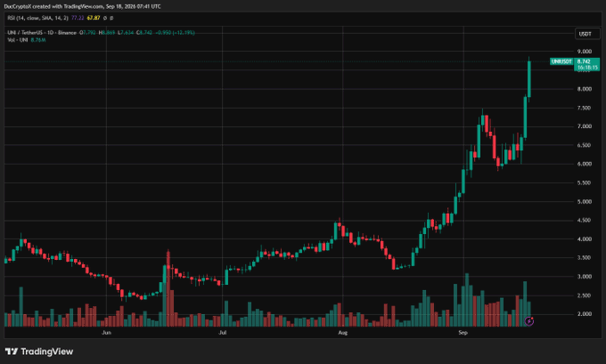Click the open price value 7.792
The image size is (606, 364).
point(87,33)
